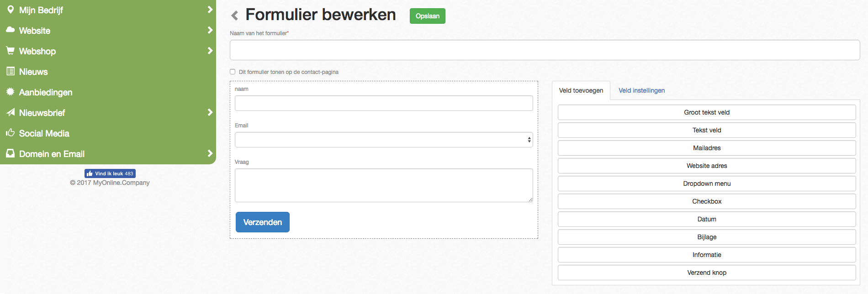Expand the Mijn Bedrijf menu chevron
868x294 pixels.
coord(210,9)
